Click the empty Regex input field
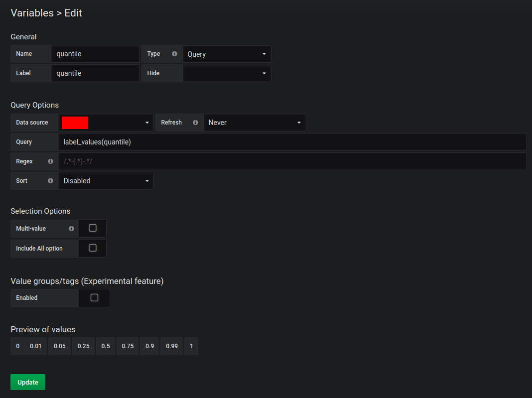 click(x=292, y=161)
